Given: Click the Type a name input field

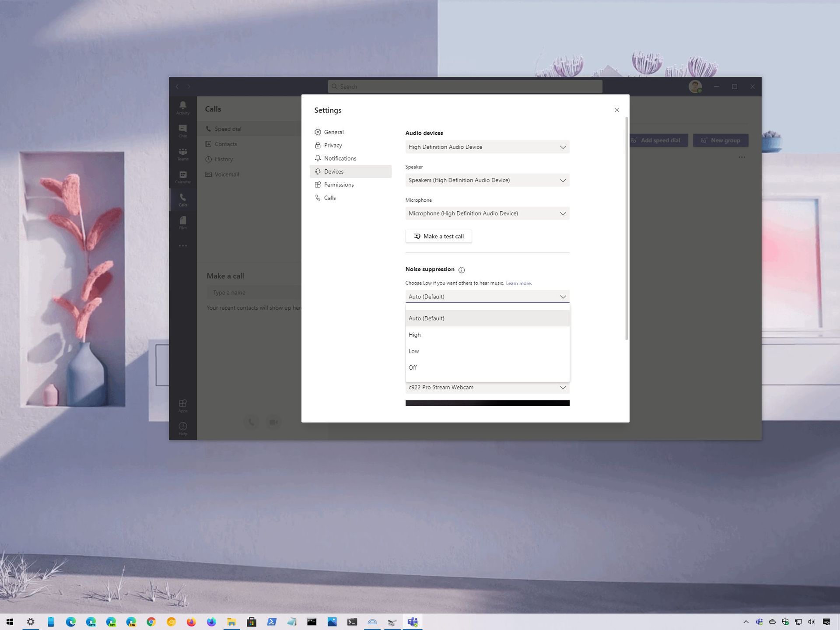Looking at the screenshot, I should point(254,292).
